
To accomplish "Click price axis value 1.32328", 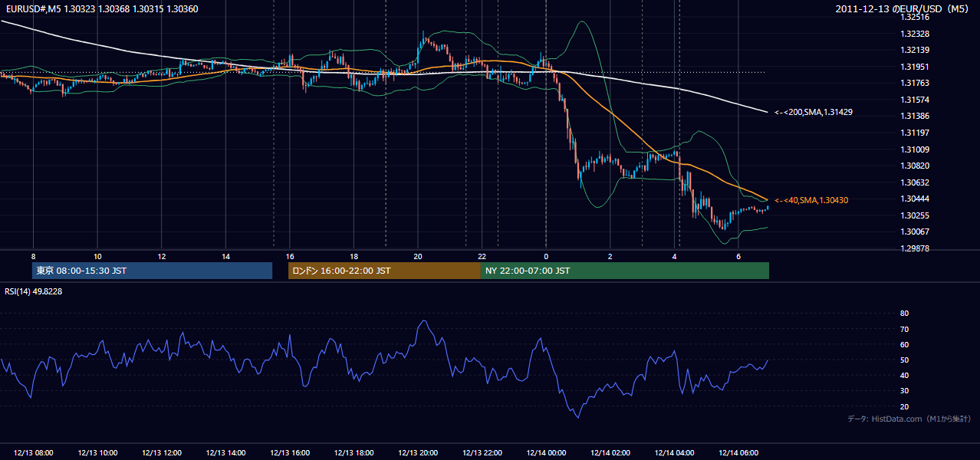I will pyautogui.click(x=916, y=34).
